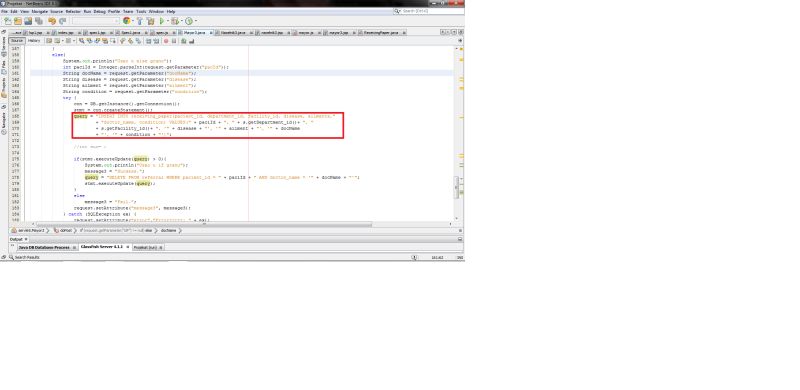Expand the Profile Project dropdown arrow
The width and height of the screenshot is (800, 390).
196,21
